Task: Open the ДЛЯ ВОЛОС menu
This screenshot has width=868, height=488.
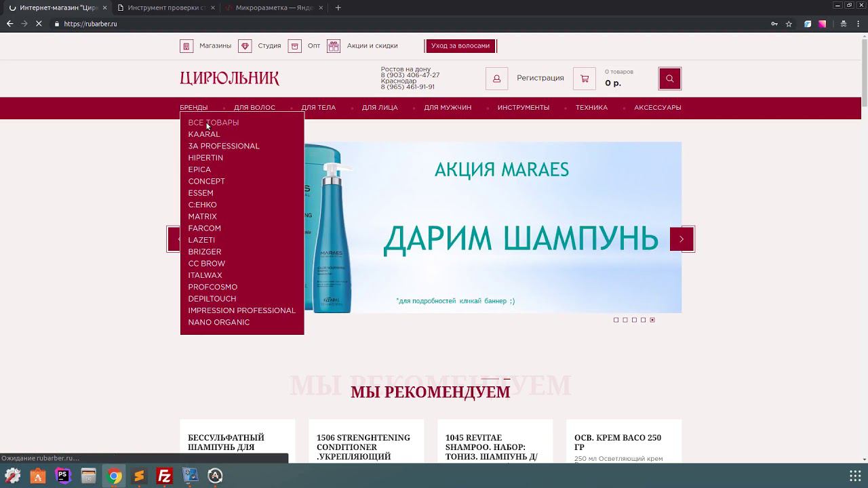Action: (x=254, y=108)
